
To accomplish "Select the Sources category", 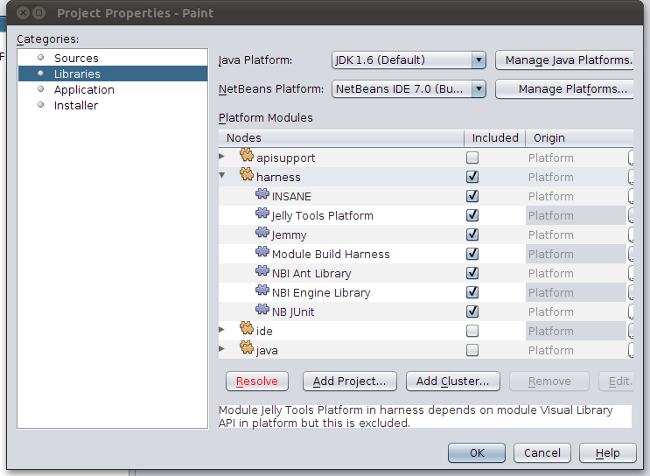I will (x=76, y=58).
